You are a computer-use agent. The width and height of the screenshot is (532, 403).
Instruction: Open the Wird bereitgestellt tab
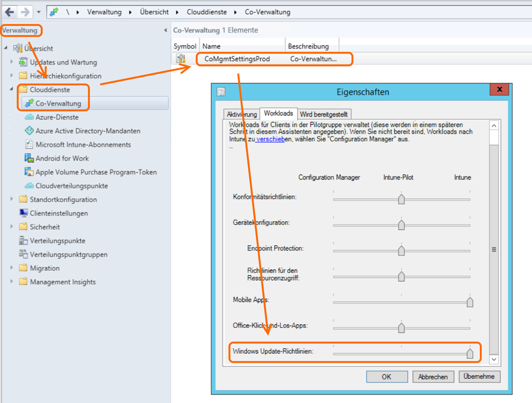click(324, 114)
